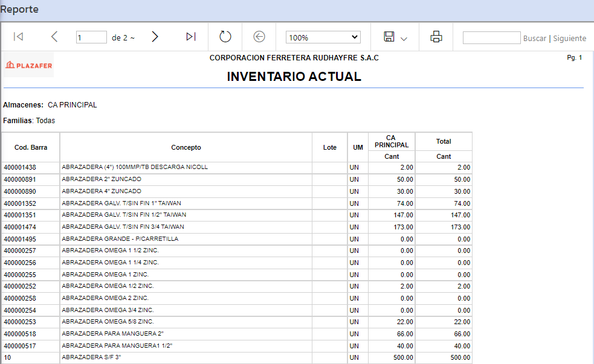Viewport: 594px width, 364px height.
Task: Advance to the next report page
Action: [x=155, y=37]
